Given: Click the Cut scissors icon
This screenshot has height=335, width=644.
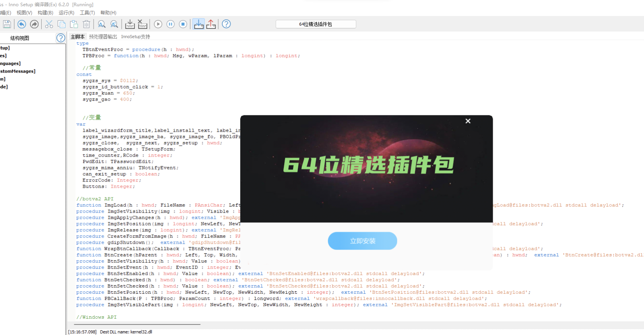Looking at the screenshot, I should tap(49, 24).
